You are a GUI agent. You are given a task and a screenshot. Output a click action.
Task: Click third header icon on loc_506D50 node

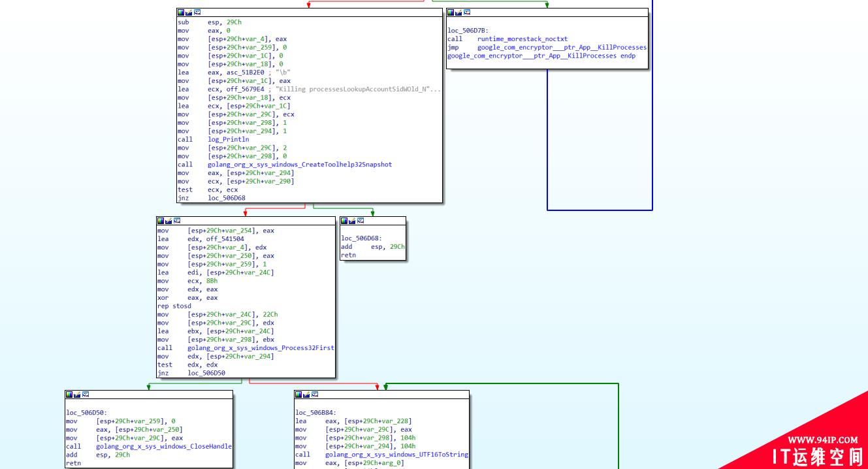point(85,395)
